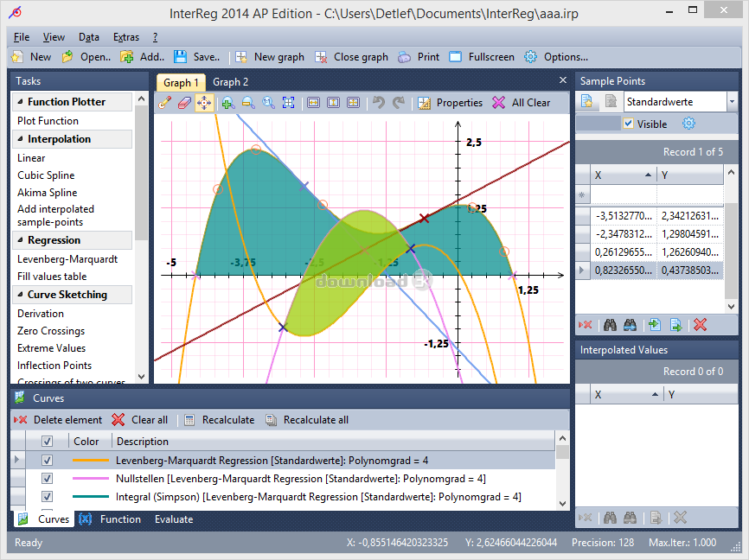The image size is (749, 560).
Task: Sort by X column in Sample Points
Action: click(x=624, y=175)
